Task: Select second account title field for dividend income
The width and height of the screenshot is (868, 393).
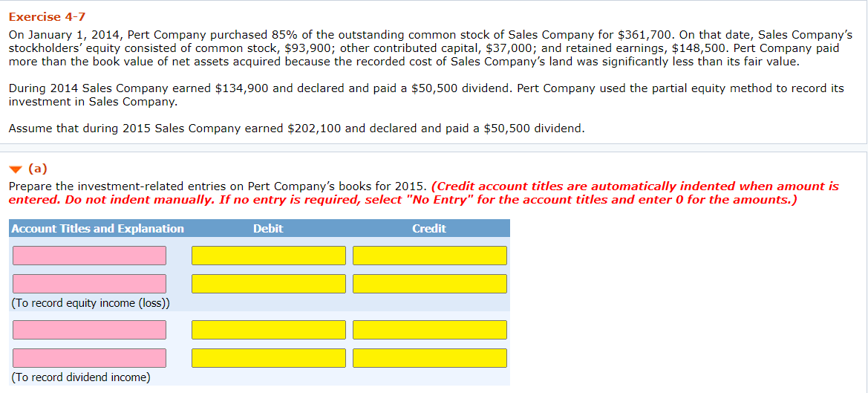Action: pyautogui.click(x=89, y=358)
